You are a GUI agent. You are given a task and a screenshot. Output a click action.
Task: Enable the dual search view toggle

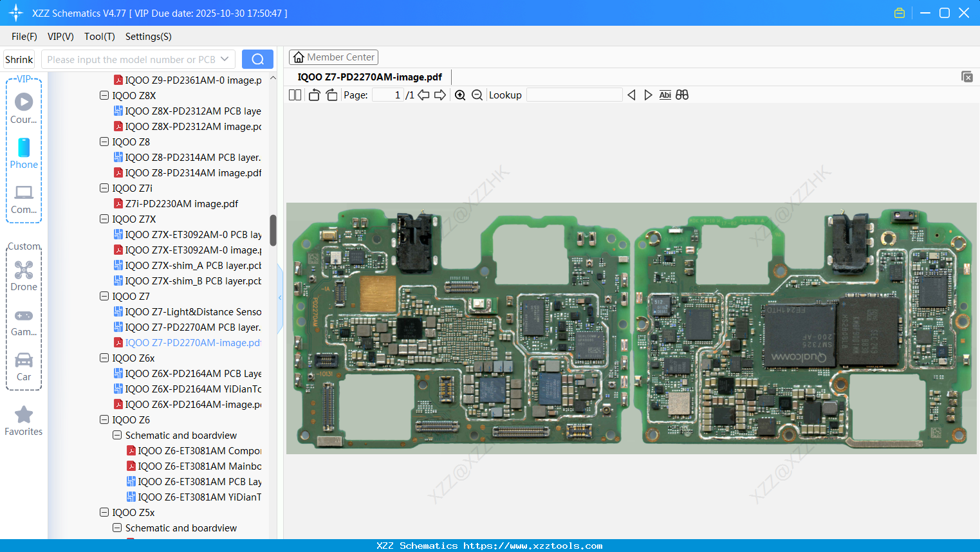(x=682, y=95)
